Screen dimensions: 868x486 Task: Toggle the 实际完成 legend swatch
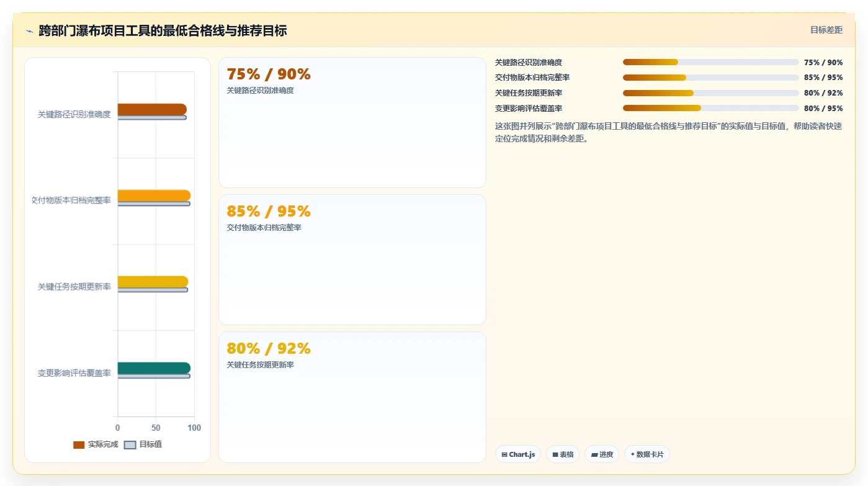[x=79, y=445]
